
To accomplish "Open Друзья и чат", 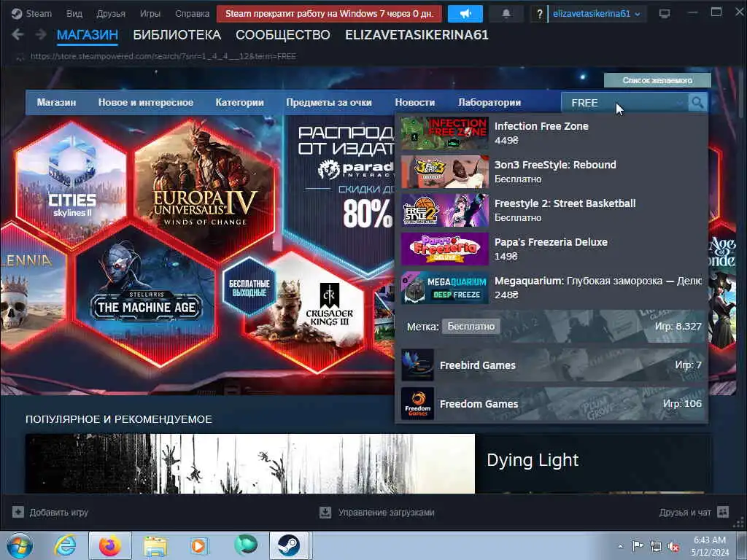I will 684,513.
